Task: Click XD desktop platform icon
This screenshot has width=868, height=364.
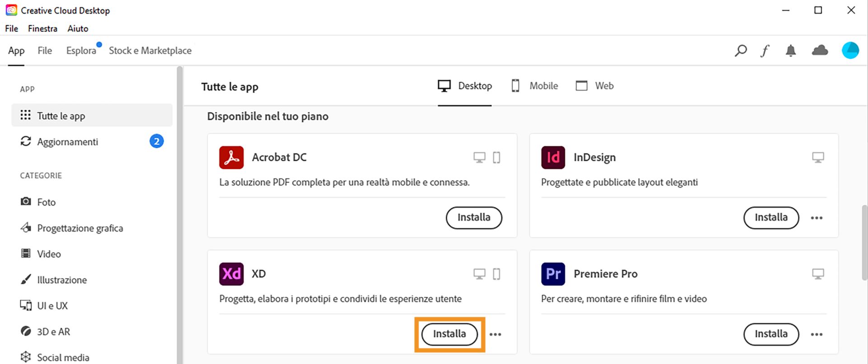Action: pos(479,274)
